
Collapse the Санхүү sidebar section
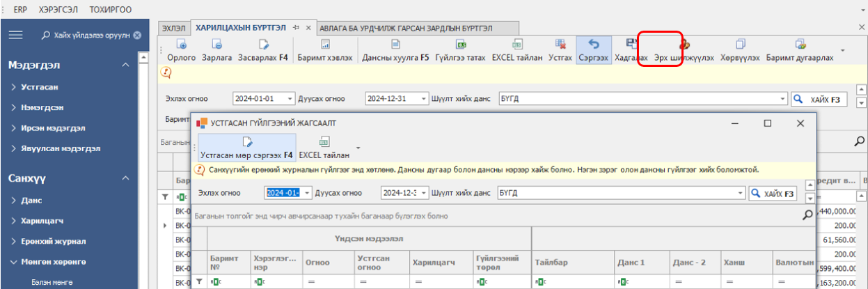click(x=125, y=178)
